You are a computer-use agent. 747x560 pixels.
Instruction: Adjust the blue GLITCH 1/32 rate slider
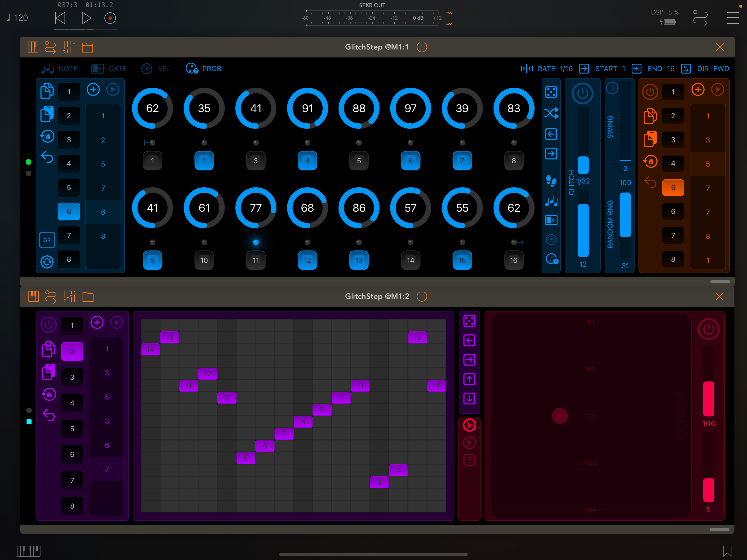pos(583,141)
